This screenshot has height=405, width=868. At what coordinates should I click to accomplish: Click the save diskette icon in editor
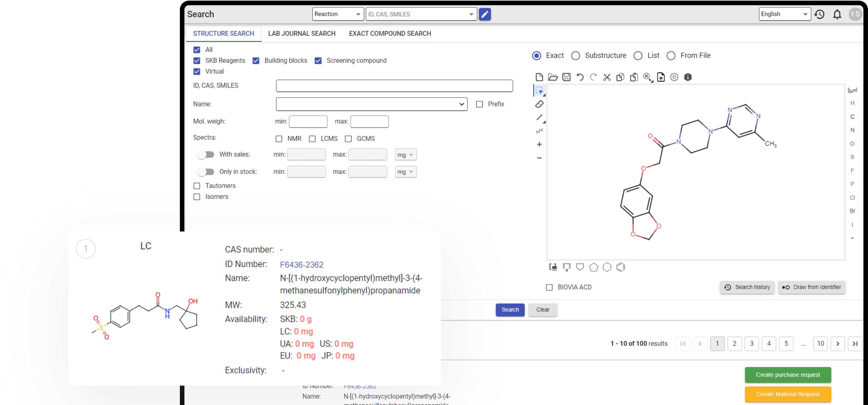[x=566, y=77]
